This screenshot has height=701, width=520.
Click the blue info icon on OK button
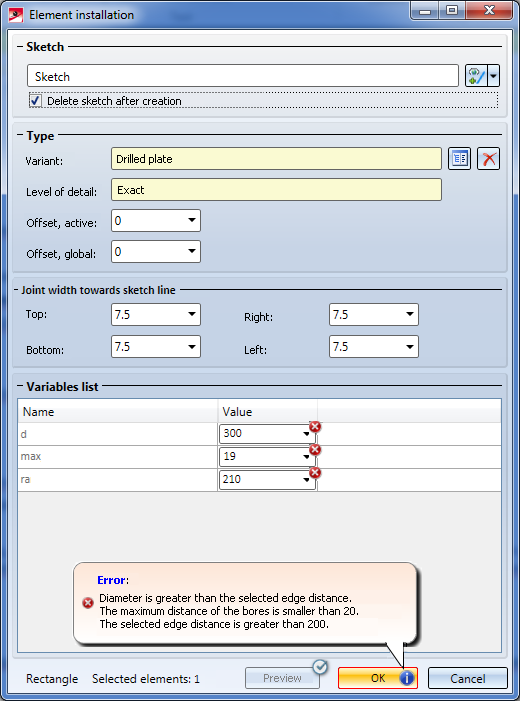pyautogui.click(x=406, y=678)
